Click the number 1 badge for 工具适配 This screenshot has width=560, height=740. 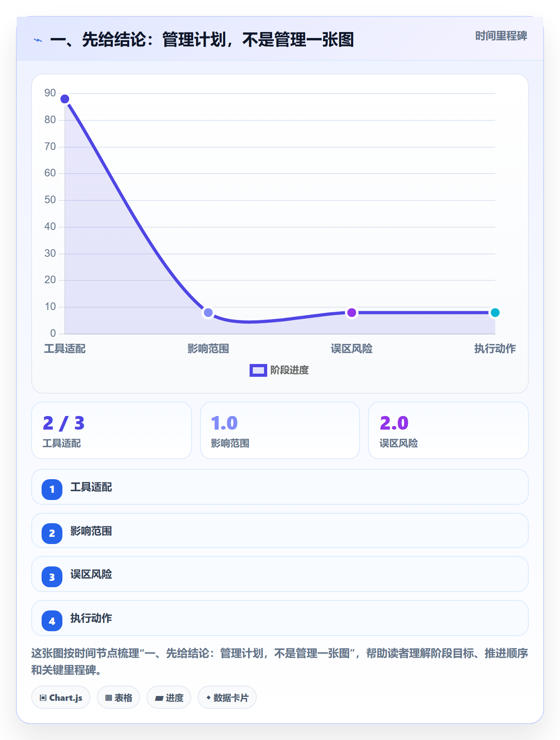[x=52, y=489]
